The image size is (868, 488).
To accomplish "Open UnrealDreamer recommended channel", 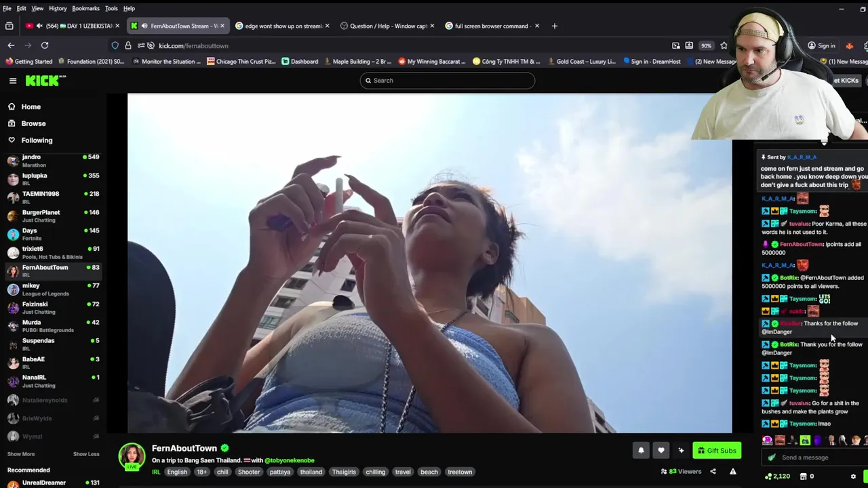I will point(53,483).
